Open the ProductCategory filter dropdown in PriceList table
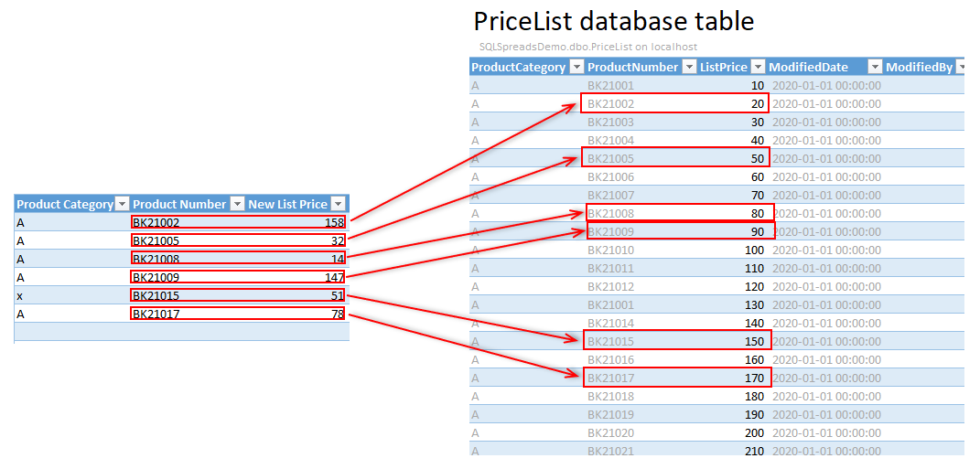 click(575, 67)
